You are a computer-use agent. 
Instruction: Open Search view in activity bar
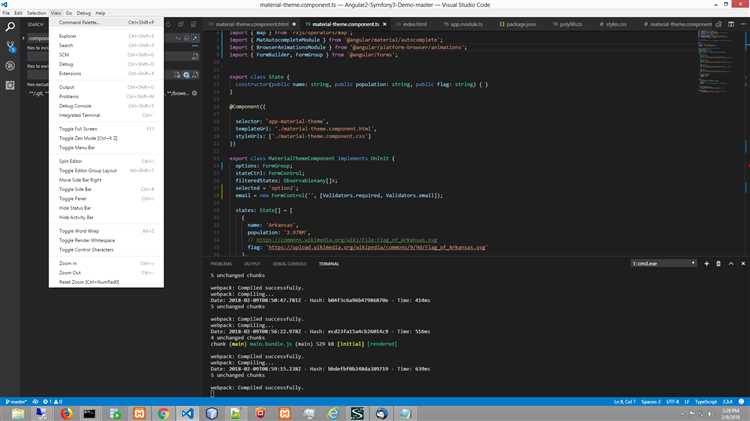(x=10, y=27)
